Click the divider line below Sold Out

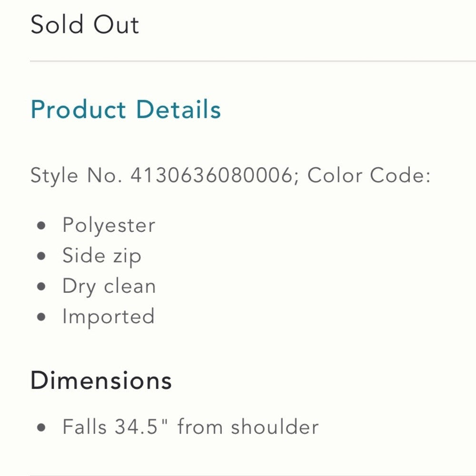click(x=252, y=61)
